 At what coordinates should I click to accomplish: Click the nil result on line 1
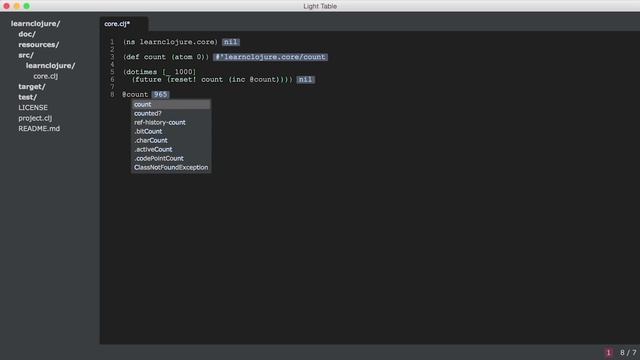pyautogui.click(x=231, y=42)
